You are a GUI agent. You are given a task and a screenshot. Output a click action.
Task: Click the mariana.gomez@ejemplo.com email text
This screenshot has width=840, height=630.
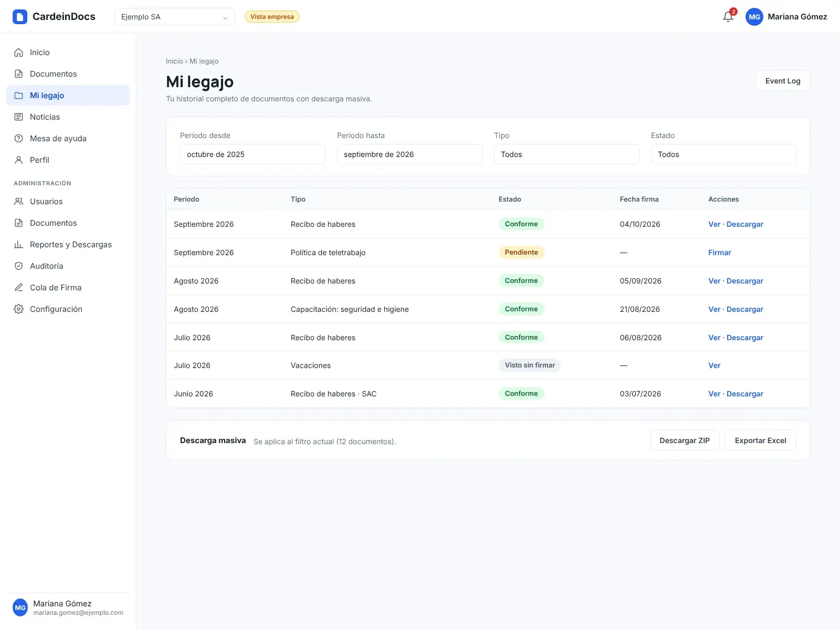[x=78, y=613]
